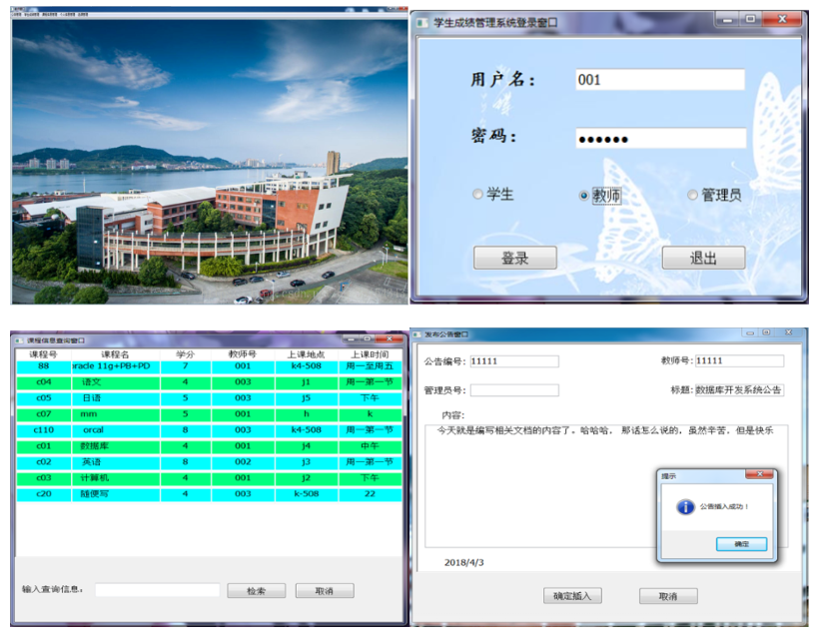Click the 检索 button to search courses

point(257,590)
